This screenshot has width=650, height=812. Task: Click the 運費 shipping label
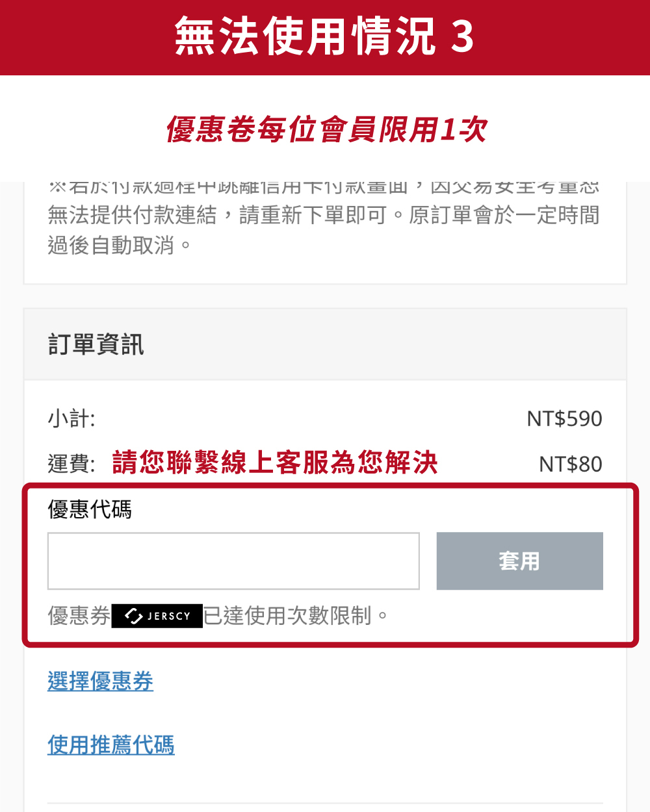tap(71, 464)
